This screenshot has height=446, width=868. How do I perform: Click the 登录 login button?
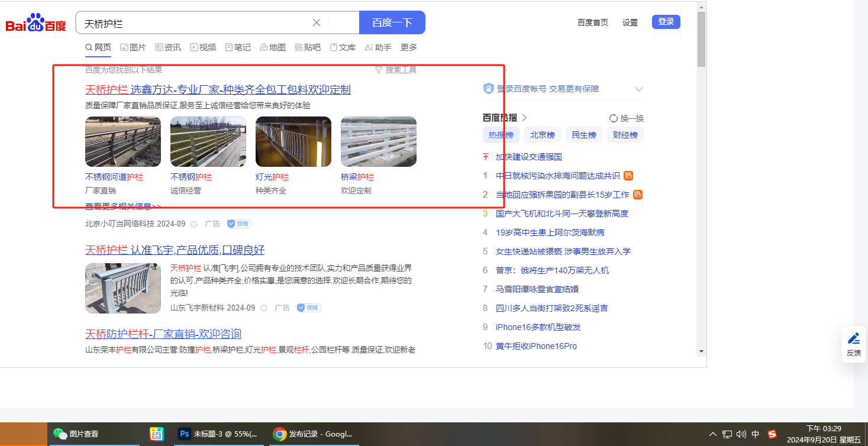[666, 22]
